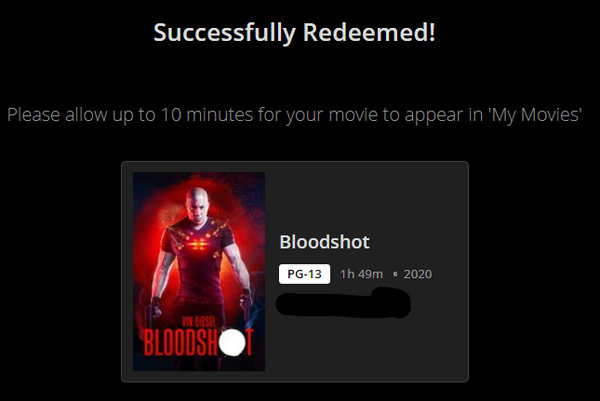Image resolution: width=600 pixels, height=401 pixels.
Task: Click the VIN DIESEL name on the poster
Action: point(199,322)
